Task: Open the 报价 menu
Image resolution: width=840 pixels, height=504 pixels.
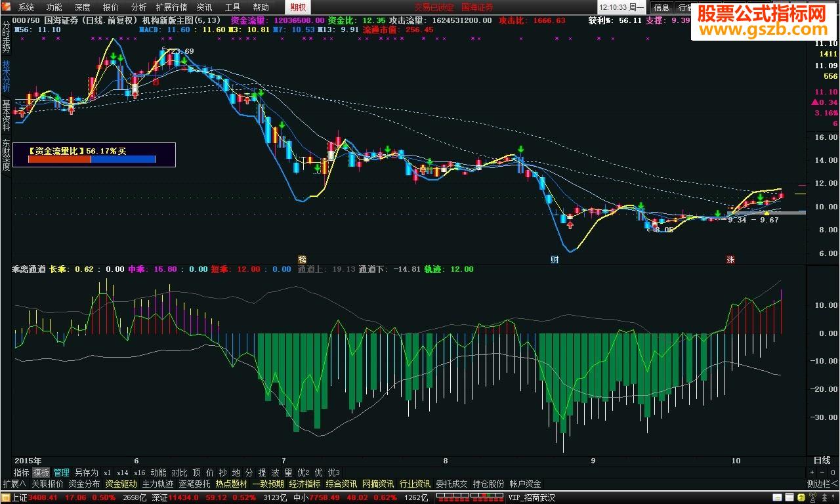Action: 111,7
